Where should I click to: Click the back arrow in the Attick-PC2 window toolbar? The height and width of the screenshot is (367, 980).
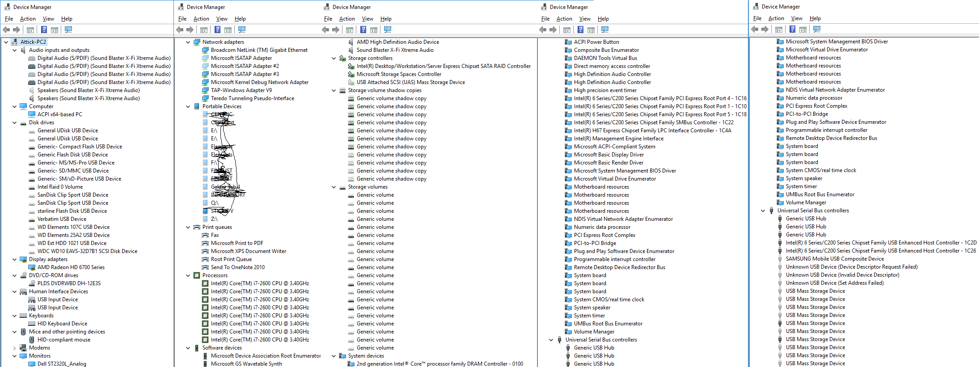click(x=6, y=30)
